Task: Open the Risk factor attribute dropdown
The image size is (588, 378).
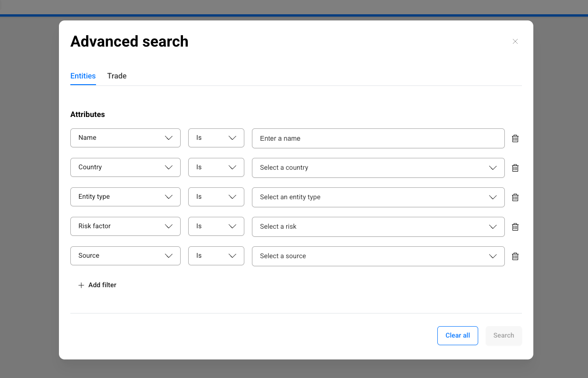Action: point(125,226)
